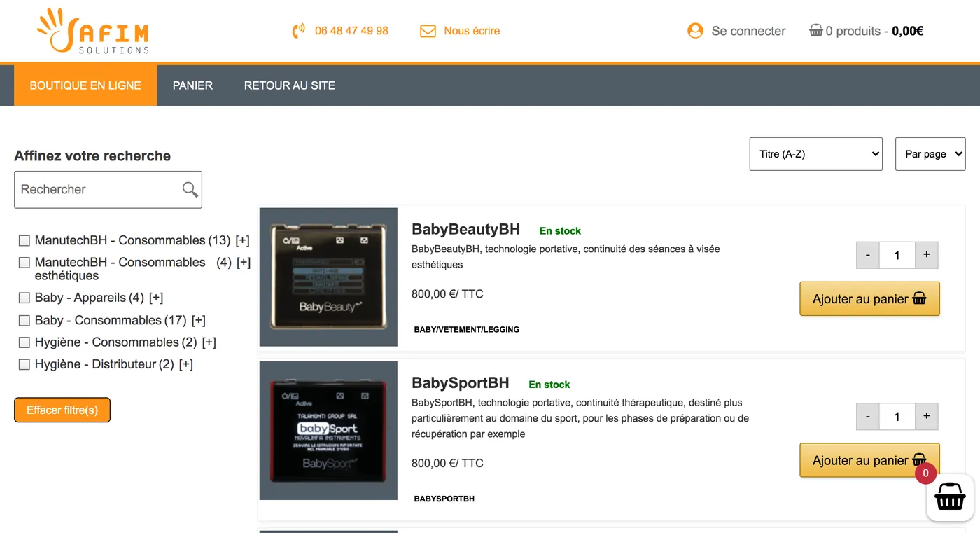Increase BabySportBH quantity with plus
The image size is (980, 533).
pyautogui.click(x=926, y=417)
